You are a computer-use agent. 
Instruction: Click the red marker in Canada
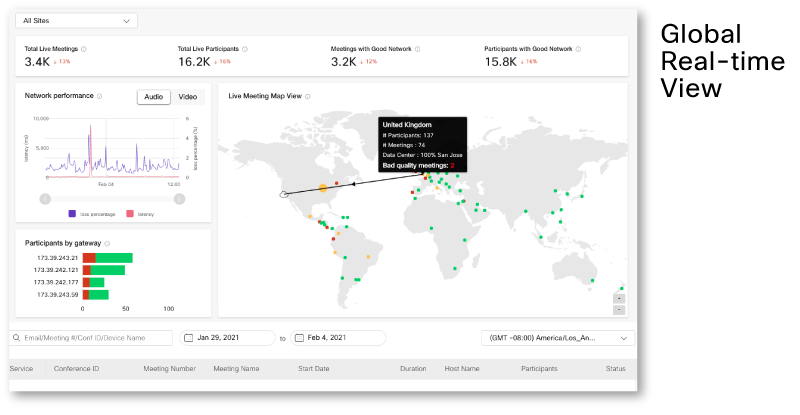pos(336,183)
